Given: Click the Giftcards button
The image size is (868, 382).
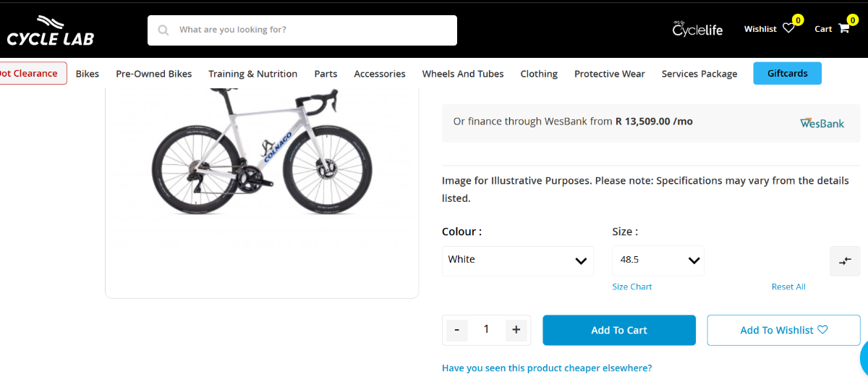Looking at the screenshot, I should [787, 74].
